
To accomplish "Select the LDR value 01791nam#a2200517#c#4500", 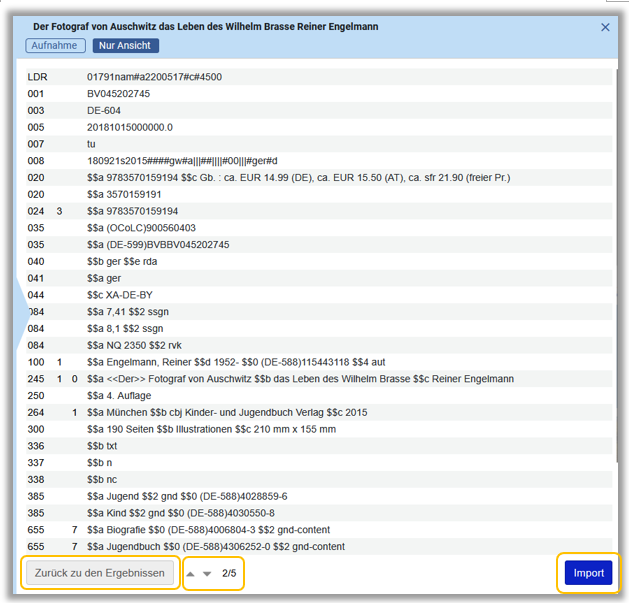I will click(x=154, y=77).
